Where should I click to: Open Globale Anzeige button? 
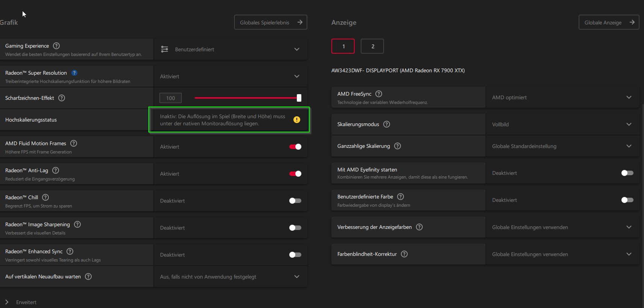(609, 22)
